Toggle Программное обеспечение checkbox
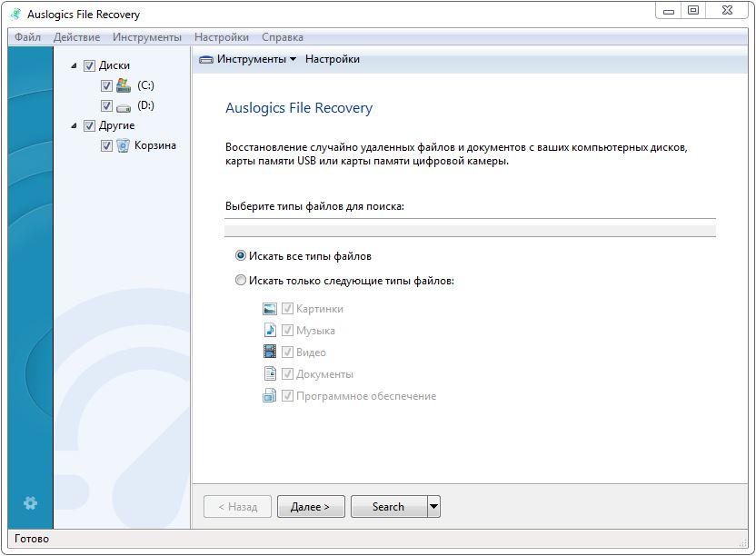The image size is (756, 556). point(287,396)
